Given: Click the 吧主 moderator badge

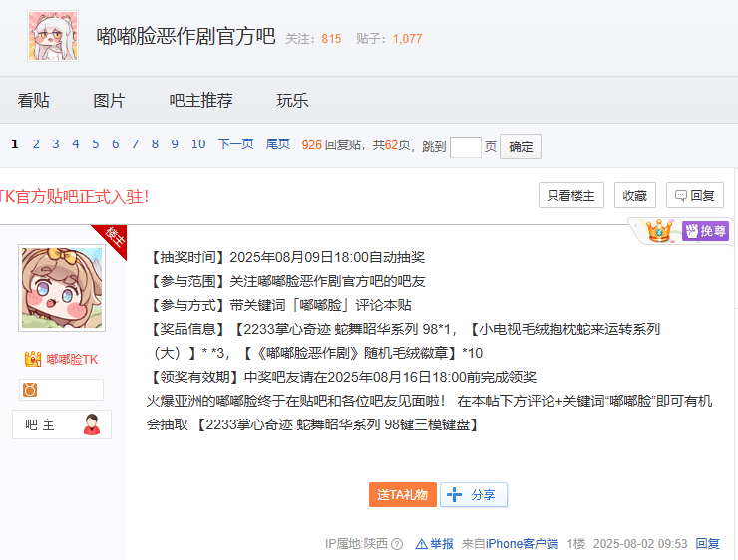Looking at the screenshot, I should click(x=62, y=424).
